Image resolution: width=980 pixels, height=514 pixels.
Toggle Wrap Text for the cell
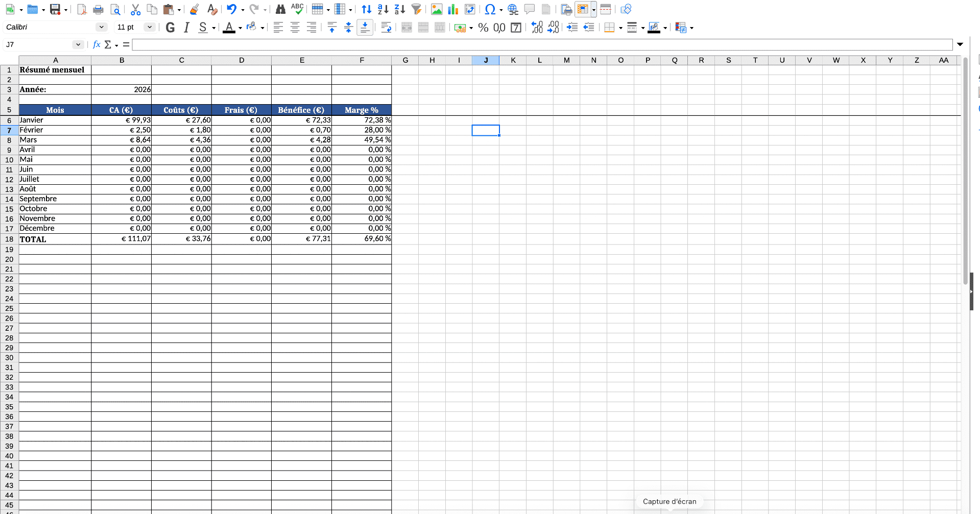pos(386,28)
